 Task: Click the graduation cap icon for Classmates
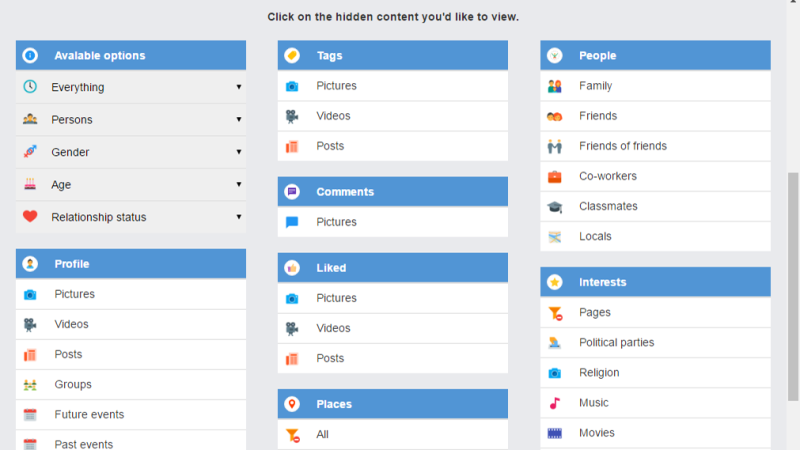(554, 207)
